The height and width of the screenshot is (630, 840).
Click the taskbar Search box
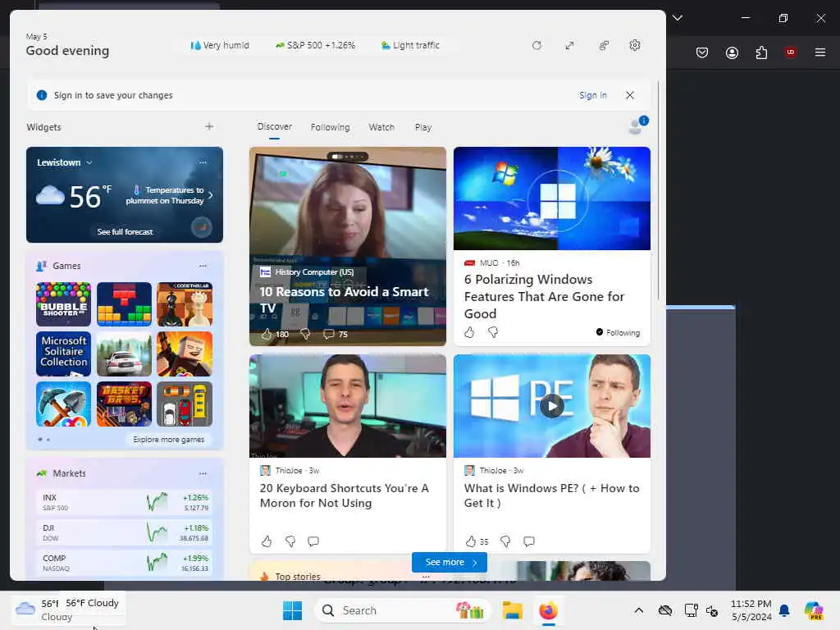(x=402, y=610)
